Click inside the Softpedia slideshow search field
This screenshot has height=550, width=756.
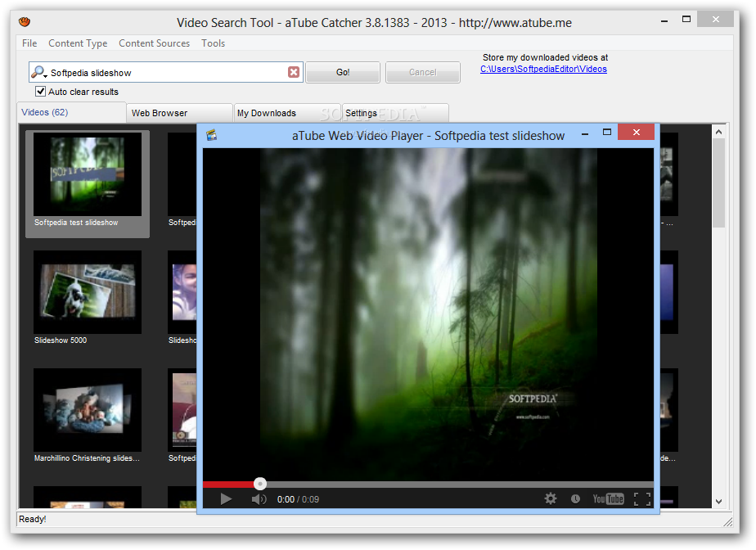point(168,72)
